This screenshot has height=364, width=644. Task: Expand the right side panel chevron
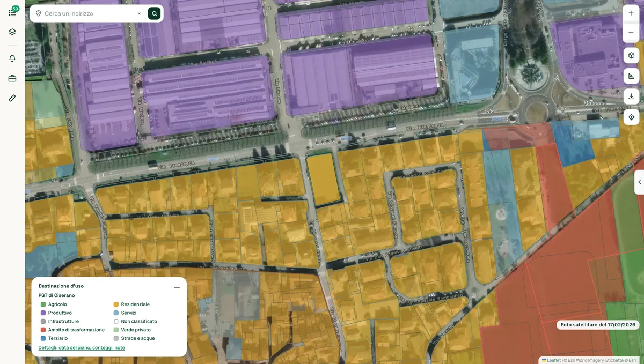(x=639, y=182)
